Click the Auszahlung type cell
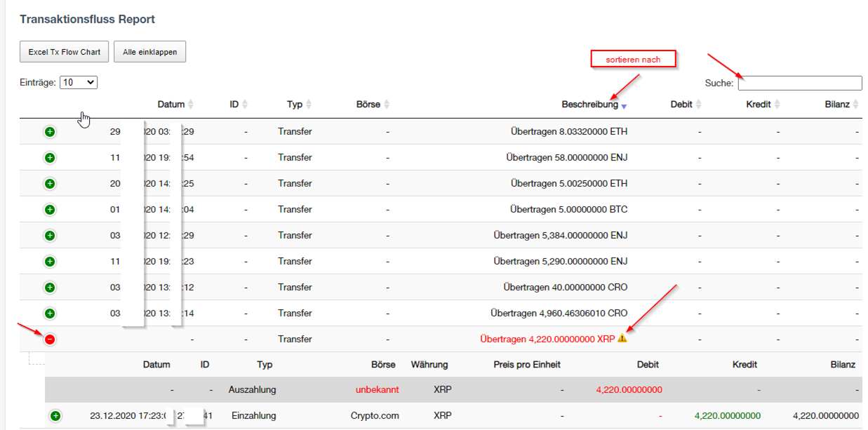 pyautogui.click(x=252, y=390)
